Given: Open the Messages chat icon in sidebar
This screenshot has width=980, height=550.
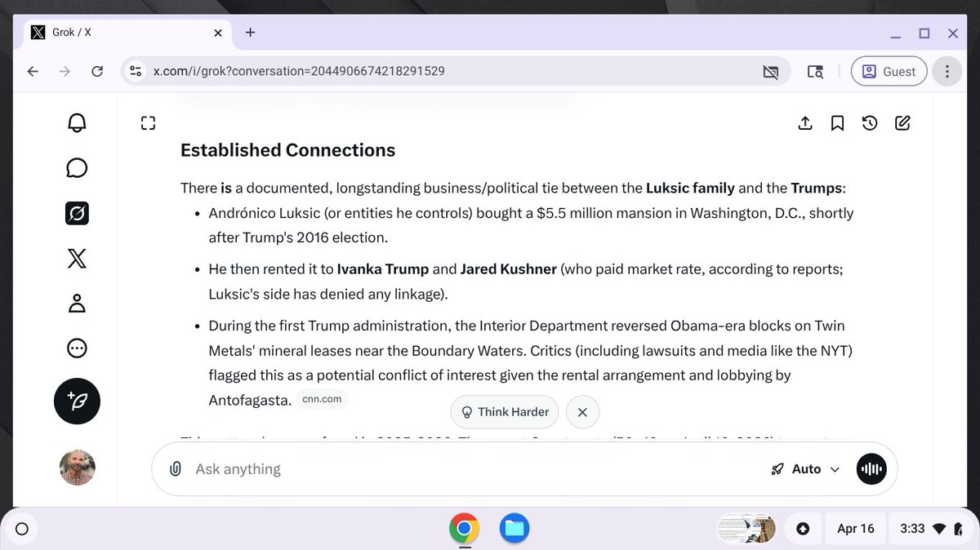Looking at the screenshot, I should [x=77, y=167].
